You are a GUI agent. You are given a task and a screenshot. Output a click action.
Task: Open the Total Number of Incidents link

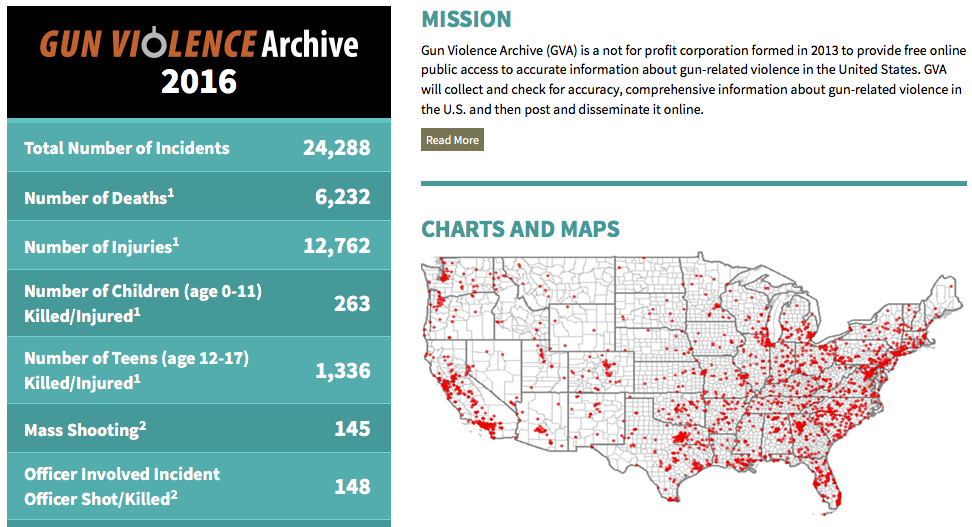pos(127,148)
